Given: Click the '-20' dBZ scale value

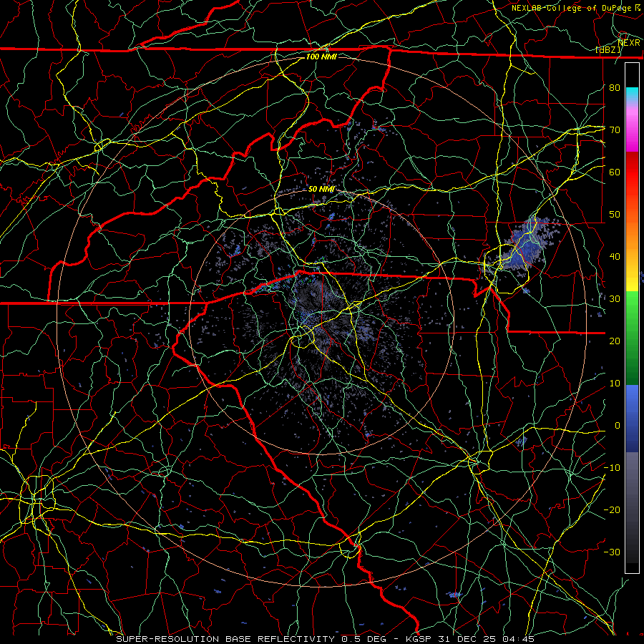Looking at the screenshot, I should coord(612,509).
